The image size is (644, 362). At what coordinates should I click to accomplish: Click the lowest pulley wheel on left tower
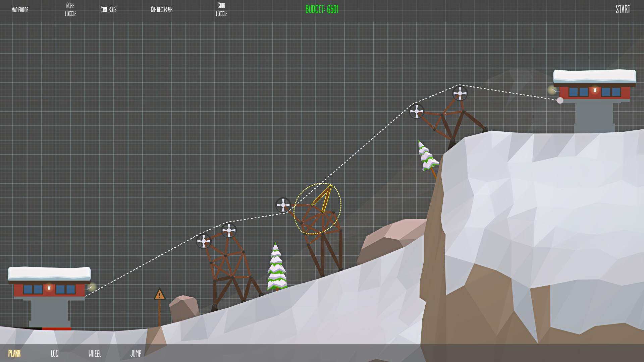tap(204, 241)
